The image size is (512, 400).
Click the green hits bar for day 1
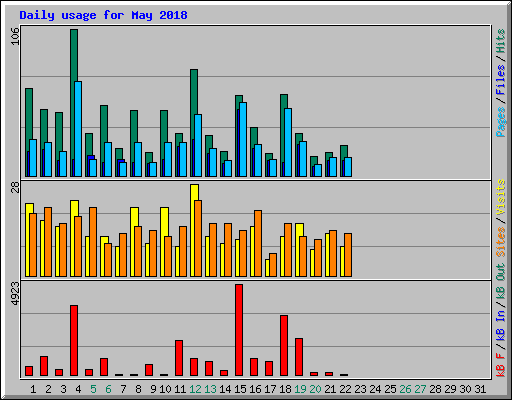pyautogui.click(x=29, y=132)
